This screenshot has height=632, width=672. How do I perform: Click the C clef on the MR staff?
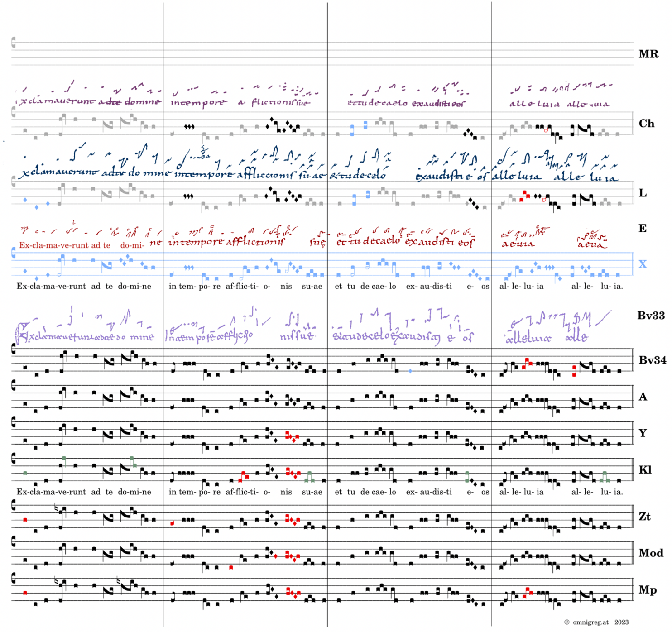click(14, 43)
